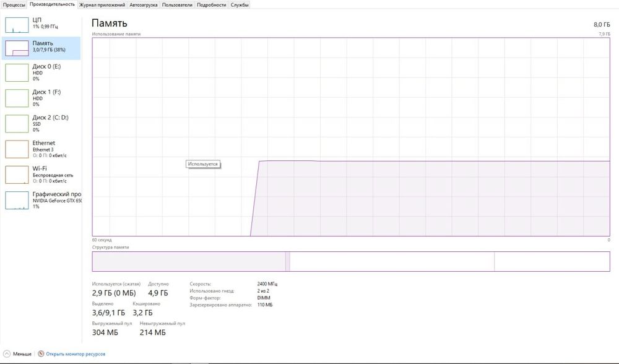Click the 2 из 2 slots used value
Screen dimensions: 619x364
263,291
